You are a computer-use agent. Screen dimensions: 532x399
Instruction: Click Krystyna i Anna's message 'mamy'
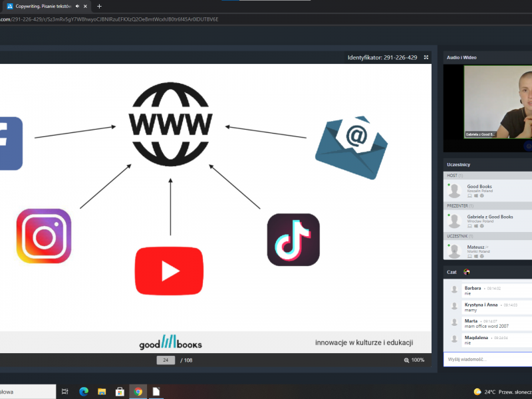[471, 310]
